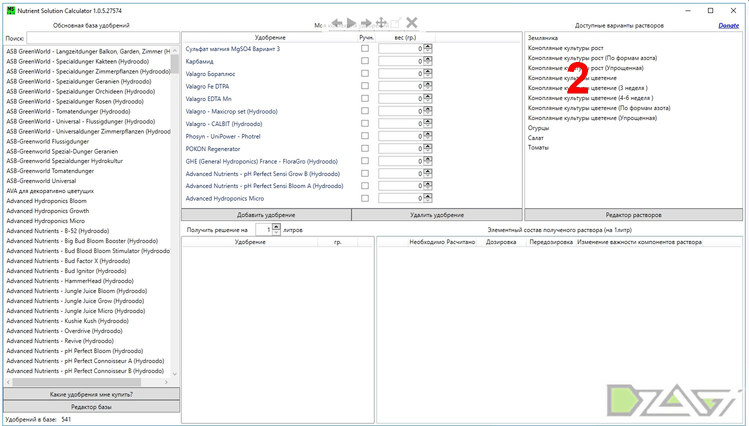The height and width of the screenshot is (426, 749).
Task: Increase weight stepper for Valagro EDTA Mn
Action: (428, 96)
